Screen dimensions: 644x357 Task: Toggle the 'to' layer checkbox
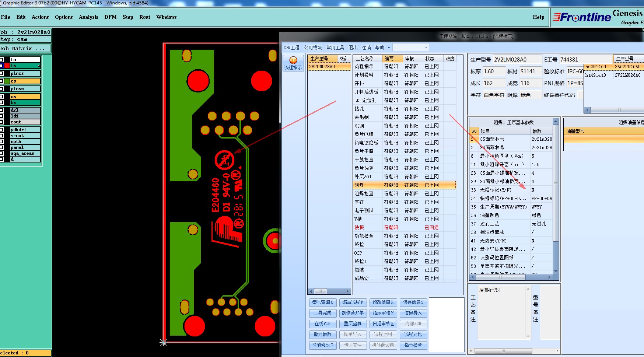tap(2, 60)
